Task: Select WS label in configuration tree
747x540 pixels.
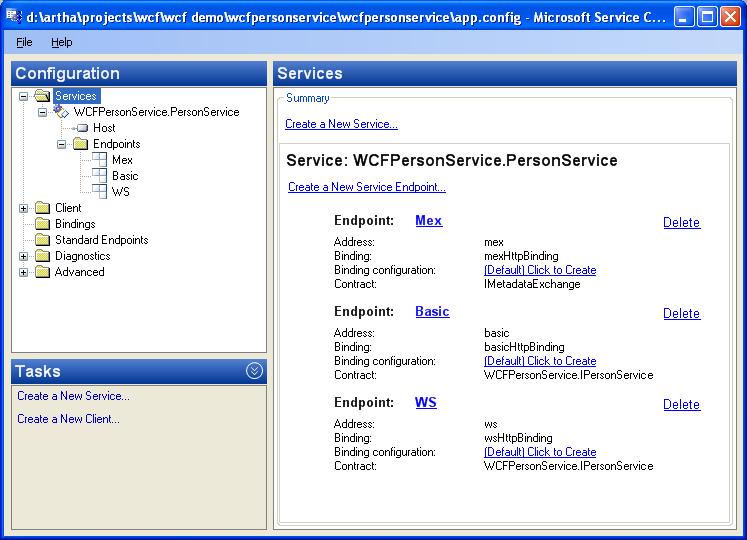Action: [121, 192]
